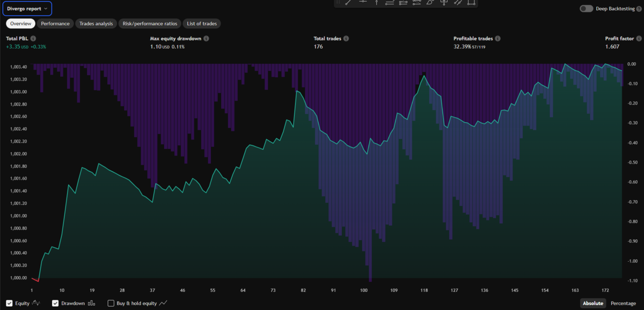Check the Buy & hold equity box
The image size is (644, 310).
(x=111, y=303)
